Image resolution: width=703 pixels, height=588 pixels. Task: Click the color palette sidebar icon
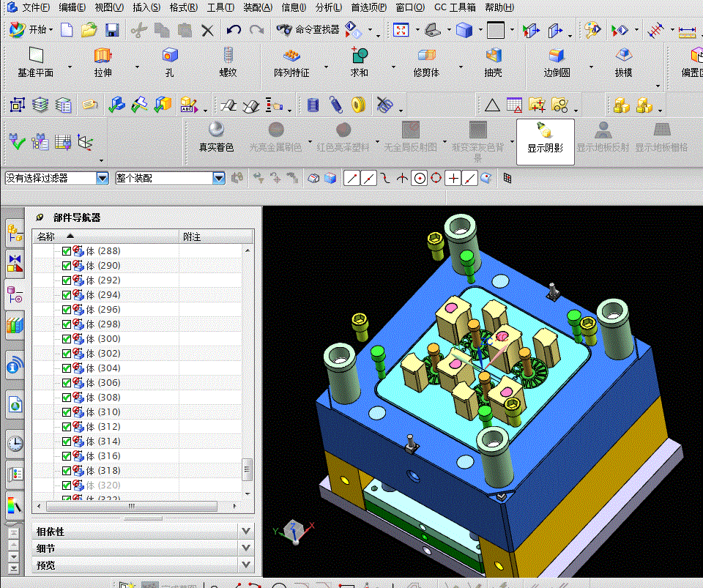pyautogui.click(x=15, y=505)
